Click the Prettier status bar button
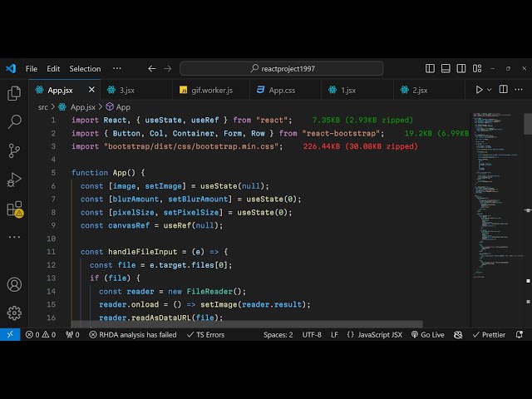The width and height of the screenshot is (532, 399). coord(488,335)
